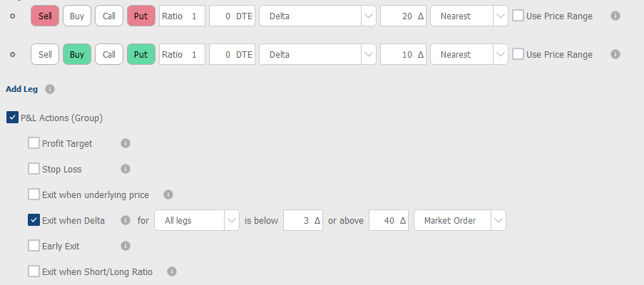The width and height of the screenshot is (644, 285).
Task: Open info icon beside Early Exit
Action: [126, 246]
